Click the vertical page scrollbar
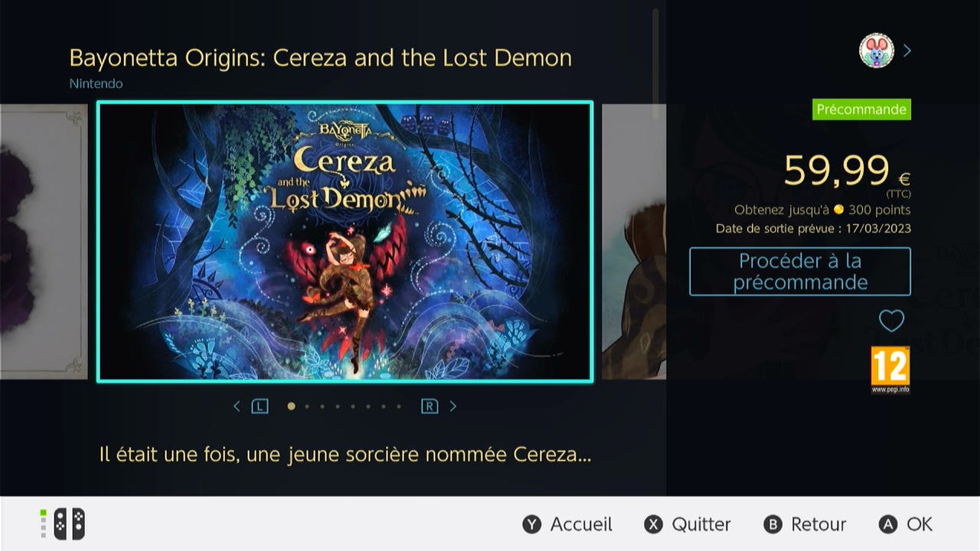This screenshot has height=551, width=980. click(655, 64)
